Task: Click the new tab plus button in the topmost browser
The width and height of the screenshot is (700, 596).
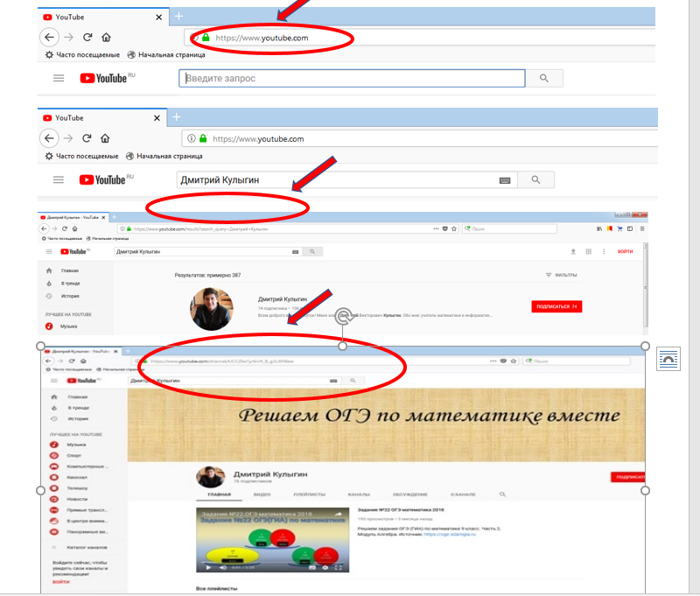Action: click(x=178, y=16)
